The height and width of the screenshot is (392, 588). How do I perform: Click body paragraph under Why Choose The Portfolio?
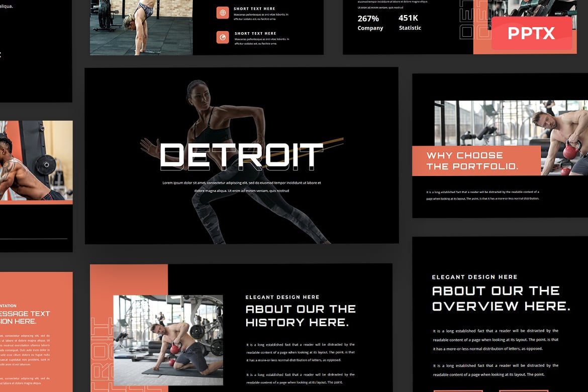[482, 195]
